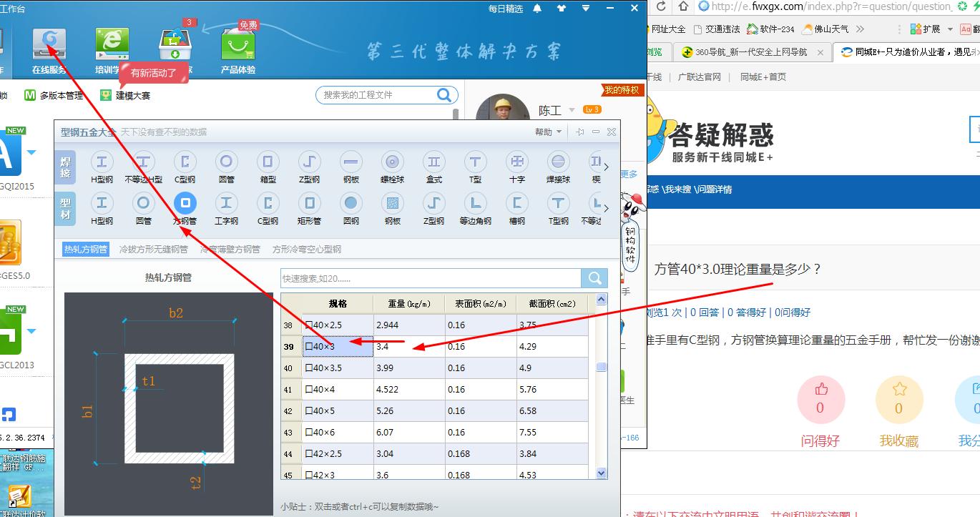Select welded Z型钢 icon in 焊接 row
The width and height of the screenshot is (980, 517).
point(310,162)
